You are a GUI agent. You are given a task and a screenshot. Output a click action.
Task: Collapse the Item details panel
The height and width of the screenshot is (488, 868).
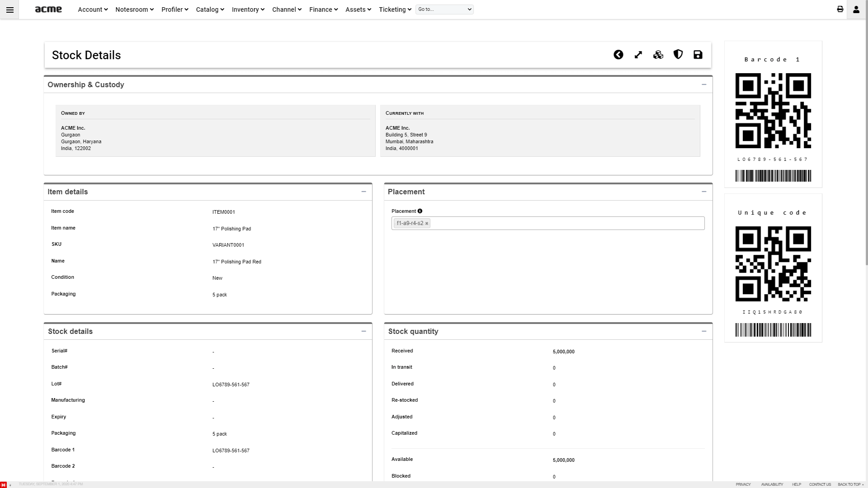pos(363,192)
